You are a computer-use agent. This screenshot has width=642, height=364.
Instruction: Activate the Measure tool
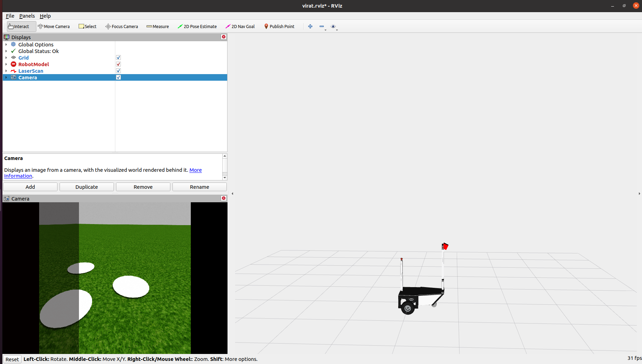click(x=158, y=26)
